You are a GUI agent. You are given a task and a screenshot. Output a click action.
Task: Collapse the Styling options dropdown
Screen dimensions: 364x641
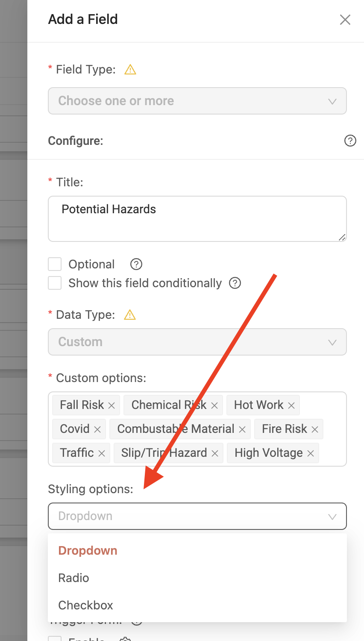click(x=197, y=516)
